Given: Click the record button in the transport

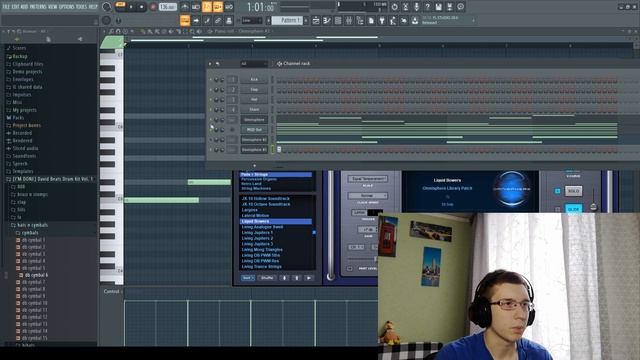Looking at the screenshot, I should click(x=153, y=7).
